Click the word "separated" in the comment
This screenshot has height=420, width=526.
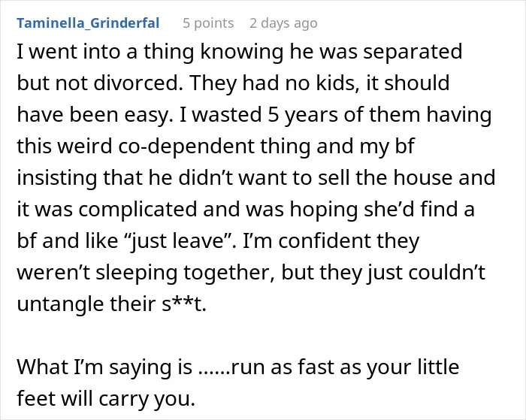tap(413, 52)
